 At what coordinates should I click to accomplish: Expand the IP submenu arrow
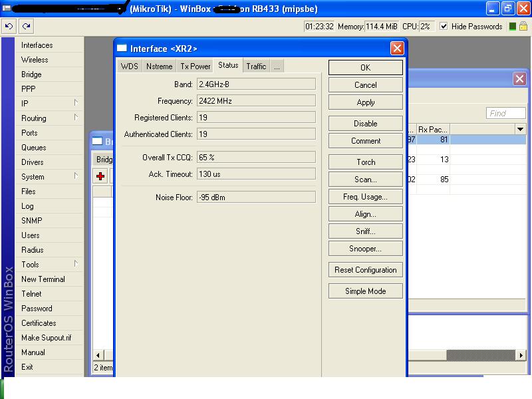tap(76, 103)
